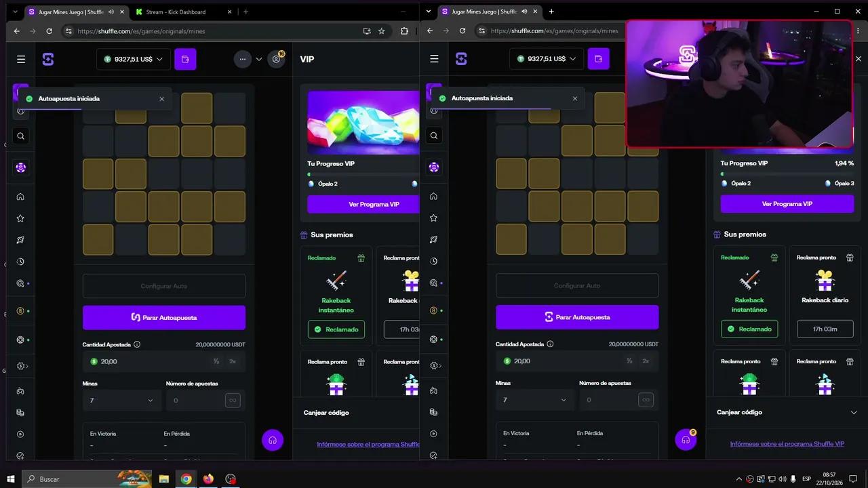The width and height of the screenshot is (868, 488).
Task: Expand the balance dropdown in the right window
Action: pos(545,59)
